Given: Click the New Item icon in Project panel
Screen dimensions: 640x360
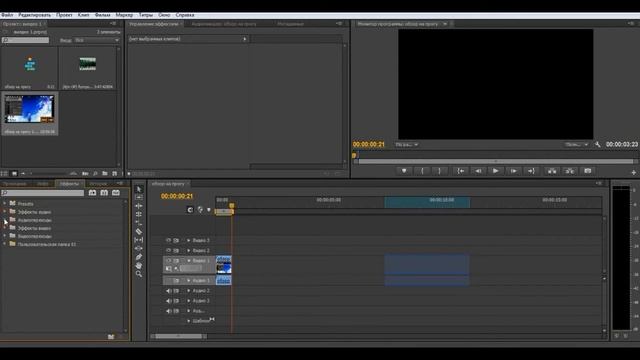Looking at the screenshot, I should click(x=115, y=173).
